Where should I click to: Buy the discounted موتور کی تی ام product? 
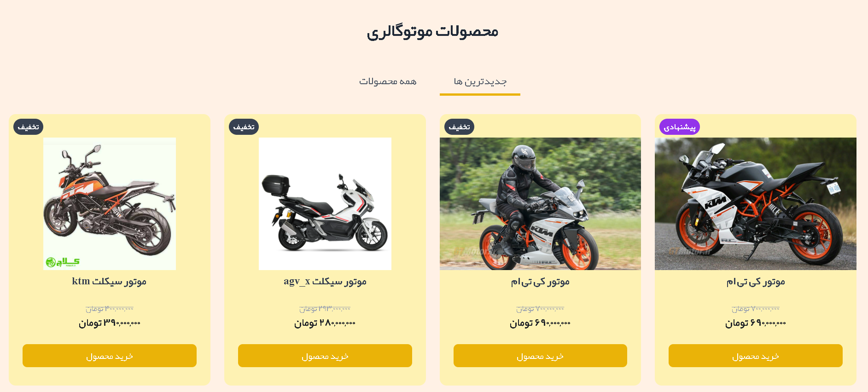tap(540, 356)
